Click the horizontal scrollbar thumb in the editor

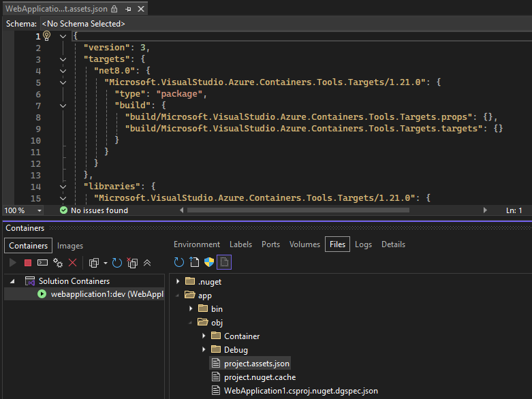click(298, 210)
